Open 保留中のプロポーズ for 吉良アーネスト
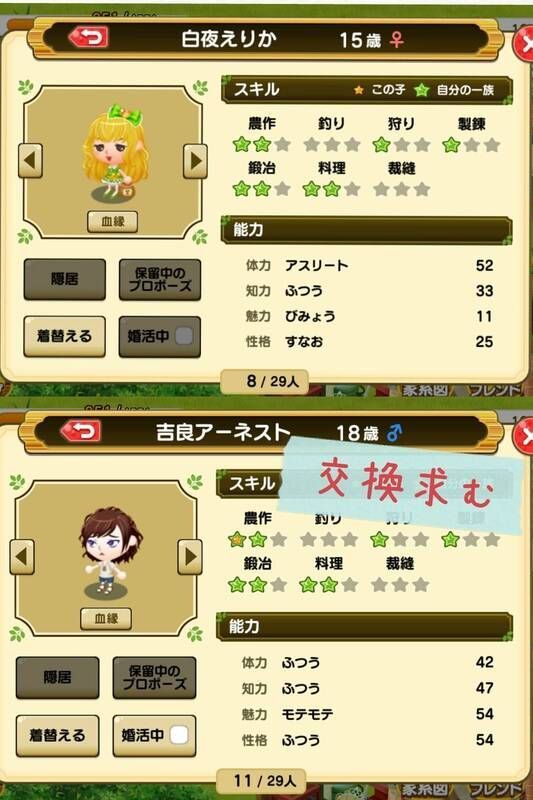 (x=154, y=678)
